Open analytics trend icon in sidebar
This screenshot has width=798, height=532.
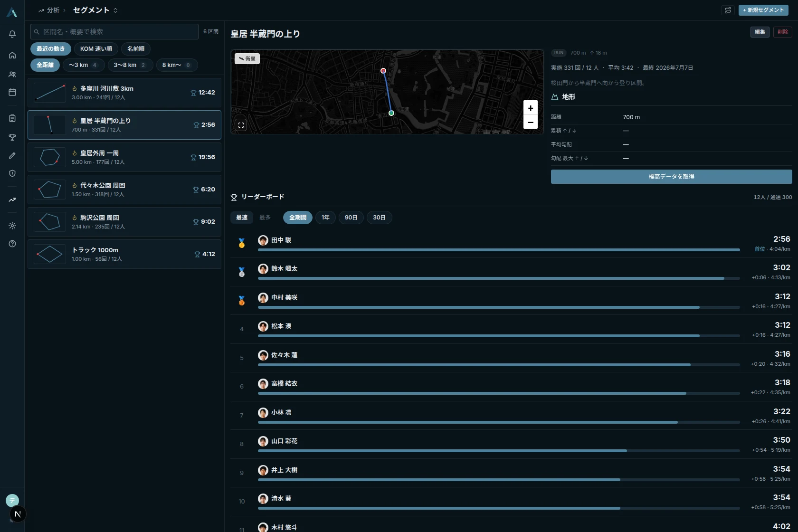coord(12,200)
